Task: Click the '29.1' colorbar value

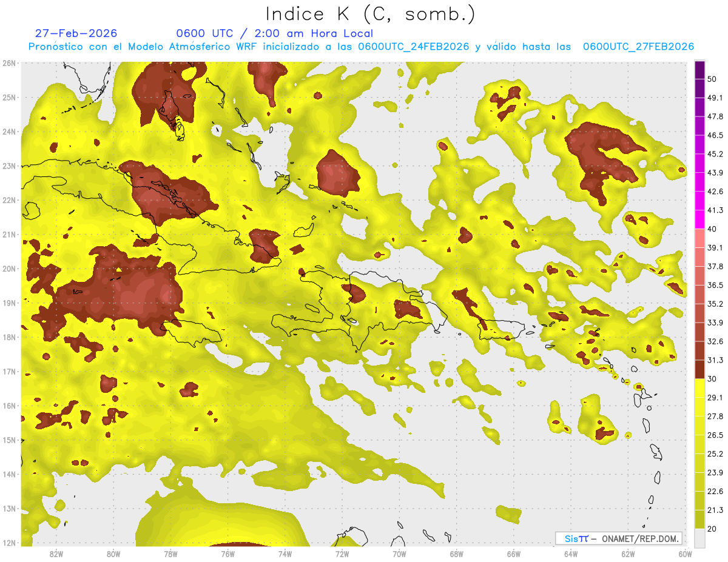Action: [x=715, y=398]
